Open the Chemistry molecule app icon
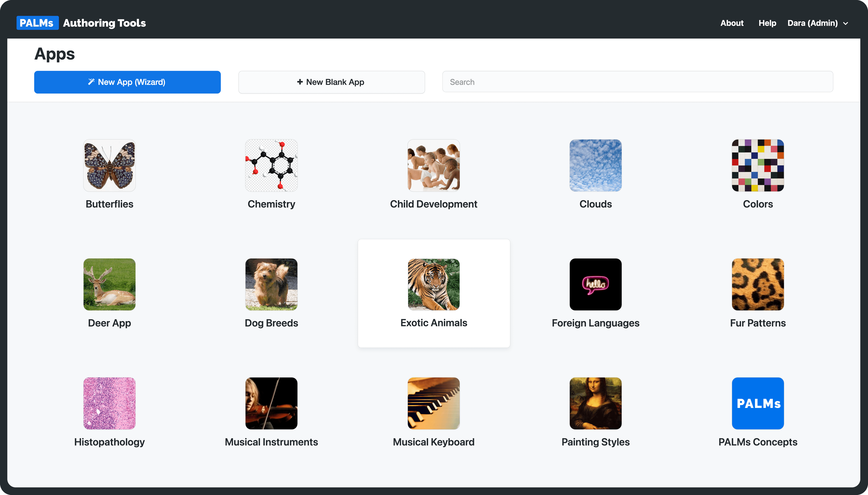This screenshot has width=868, height=495. pos(271,166)
